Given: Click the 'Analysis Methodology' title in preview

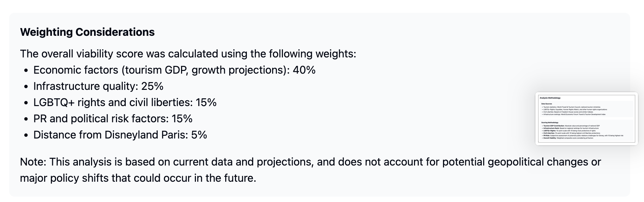Looking at the screenshot, I should (550, 98).
